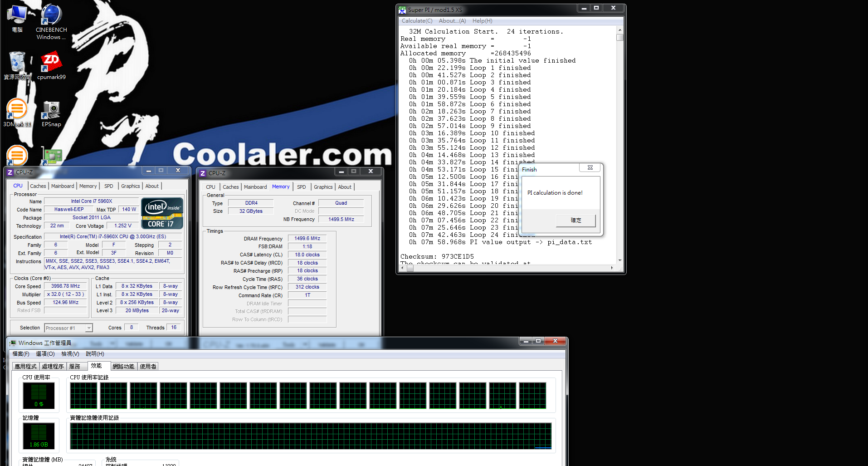This screenshot has width=868, height=466.
Task: Click the Row Refresh Cycle 312 clocks value
Action: 307,287
